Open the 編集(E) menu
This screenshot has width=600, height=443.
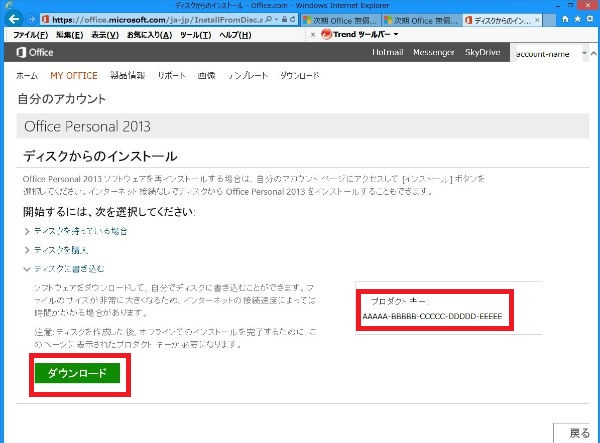pos(69,35)
